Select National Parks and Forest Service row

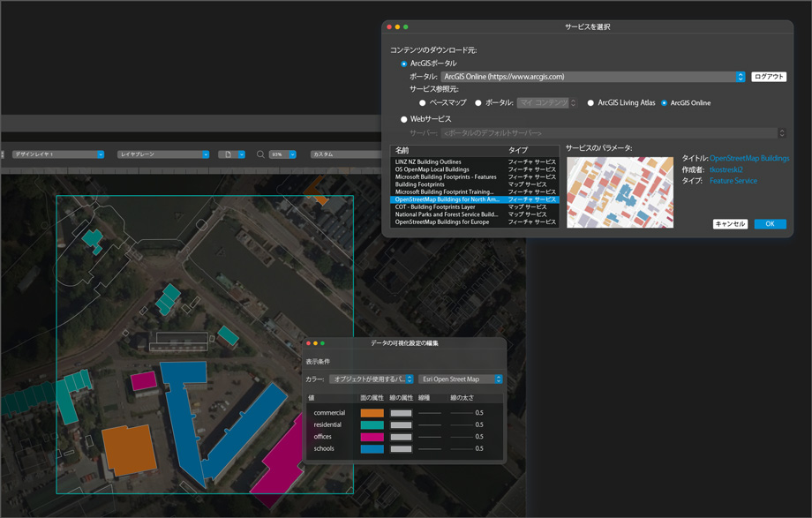pyautogui.click(x=474, y=214)
